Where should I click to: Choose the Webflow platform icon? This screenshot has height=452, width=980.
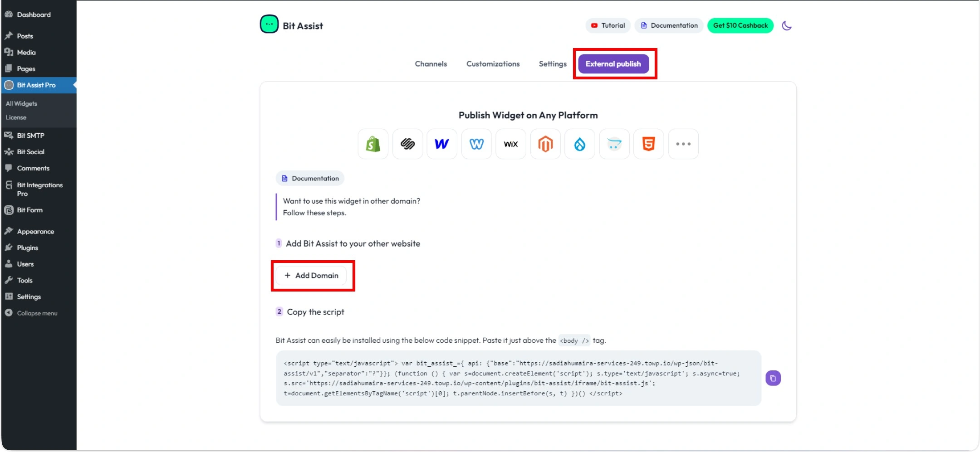point(442,144)
